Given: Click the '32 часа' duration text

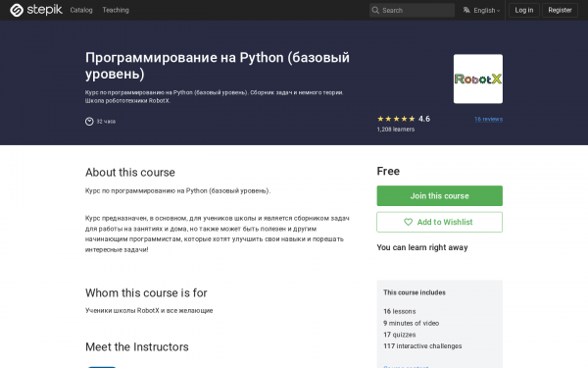Looking at the screenshot, I should (106, 122).
